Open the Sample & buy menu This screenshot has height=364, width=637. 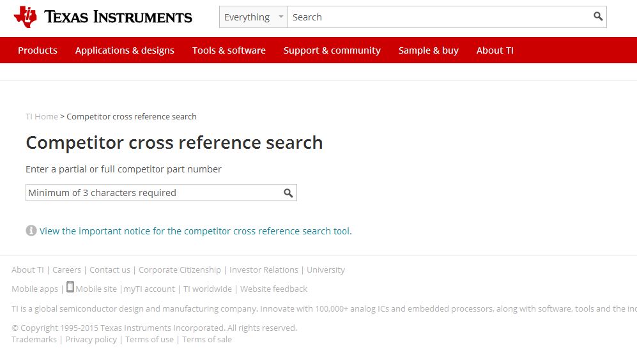(x=428, y=50)
